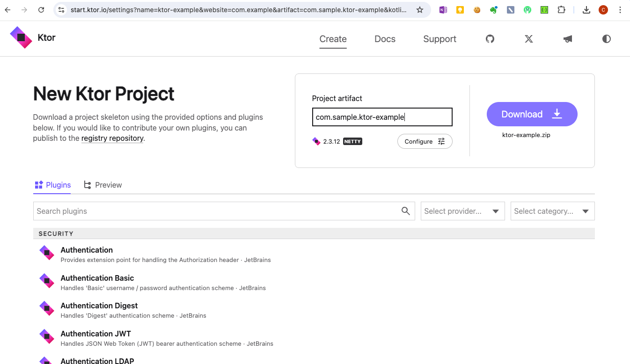Click the megaphone announcements icon
The image size is (630, 364).
click(x=568, y=39)
